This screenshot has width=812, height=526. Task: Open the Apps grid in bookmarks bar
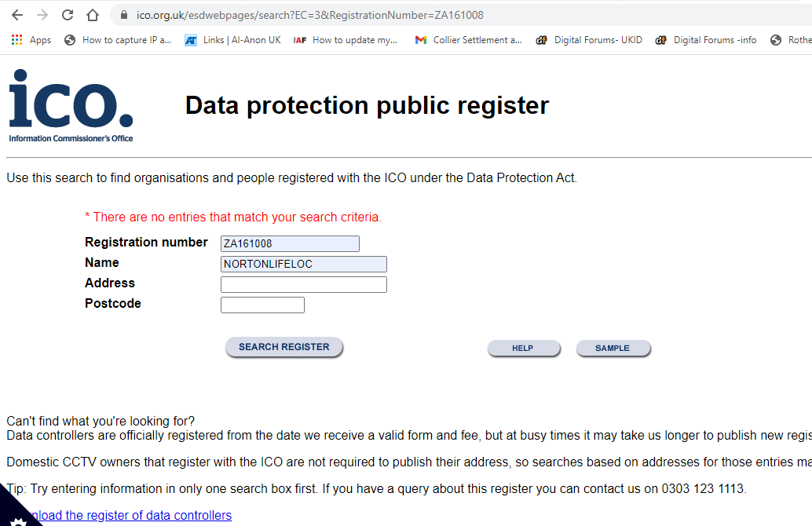pos(31,40)
